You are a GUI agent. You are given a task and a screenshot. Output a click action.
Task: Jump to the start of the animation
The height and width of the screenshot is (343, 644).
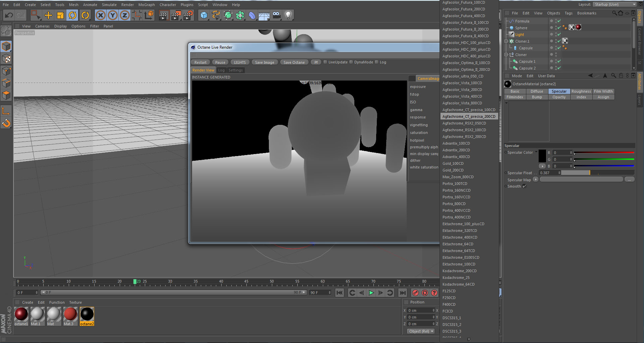[340, 293]
